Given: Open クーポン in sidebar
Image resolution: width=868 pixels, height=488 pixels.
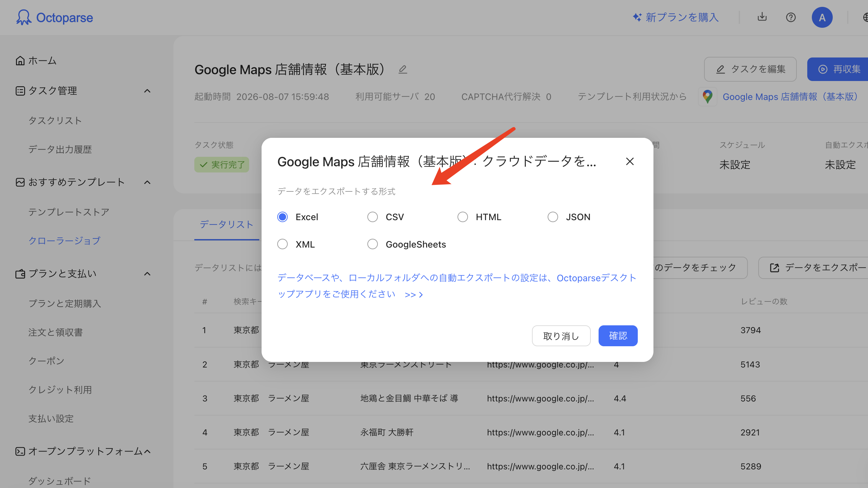Looking at the screenshot, I should click(46, 361).
